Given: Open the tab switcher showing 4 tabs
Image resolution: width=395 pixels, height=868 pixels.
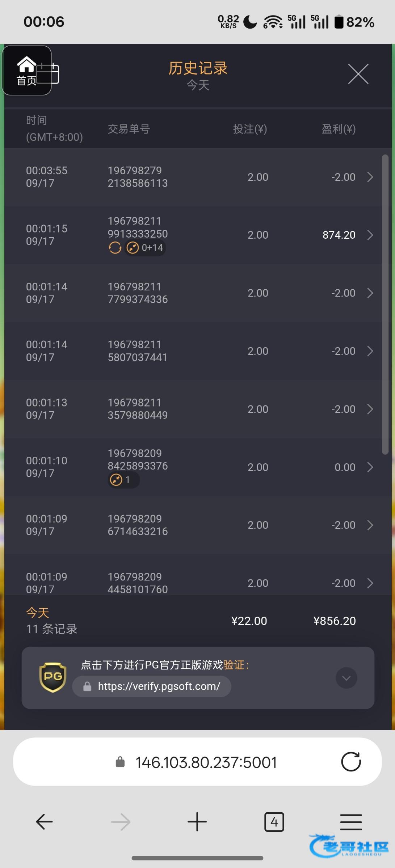Looking at the screenshot, I should [274, 822].
